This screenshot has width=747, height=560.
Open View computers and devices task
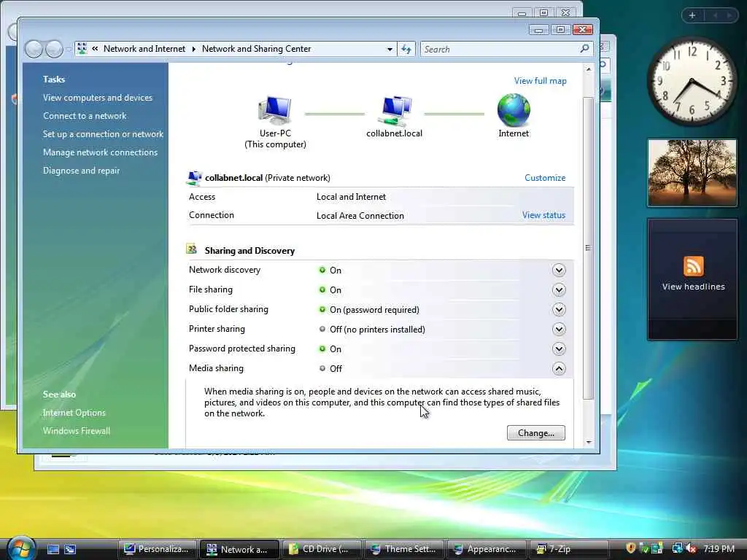point(98,98)
